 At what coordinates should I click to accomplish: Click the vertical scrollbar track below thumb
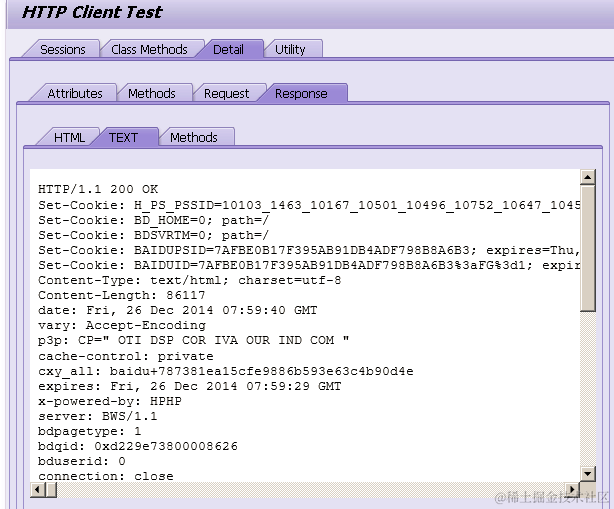588,389
